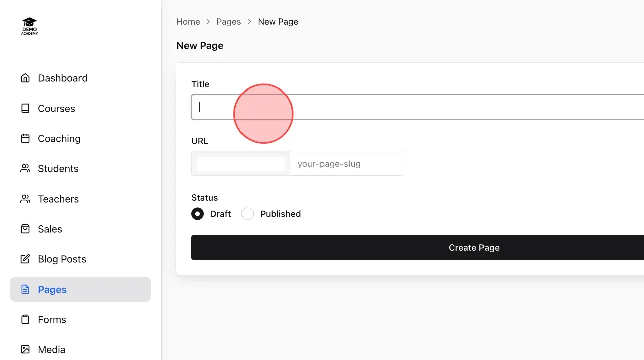Click the Forms clipboard icon
The height and width of the screenshot is (360, 644).
tap(25, 319)
